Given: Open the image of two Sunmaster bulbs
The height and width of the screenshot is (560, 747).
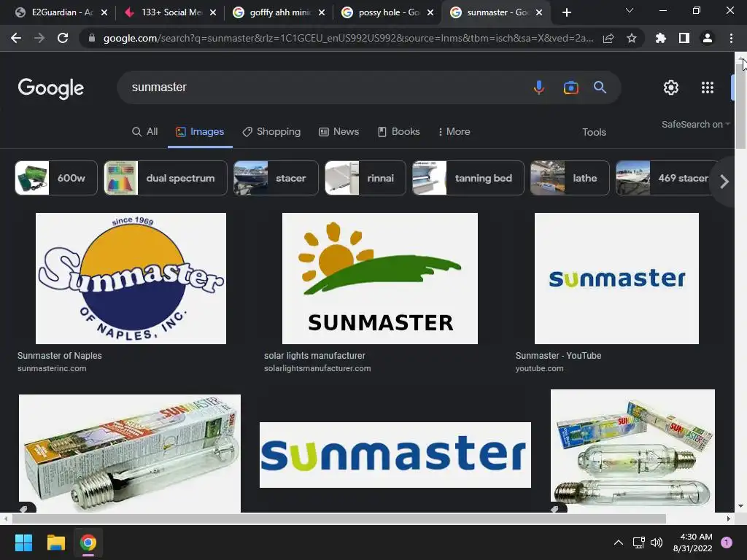Looking at the screenshot, I should click(x=632, y=451).
